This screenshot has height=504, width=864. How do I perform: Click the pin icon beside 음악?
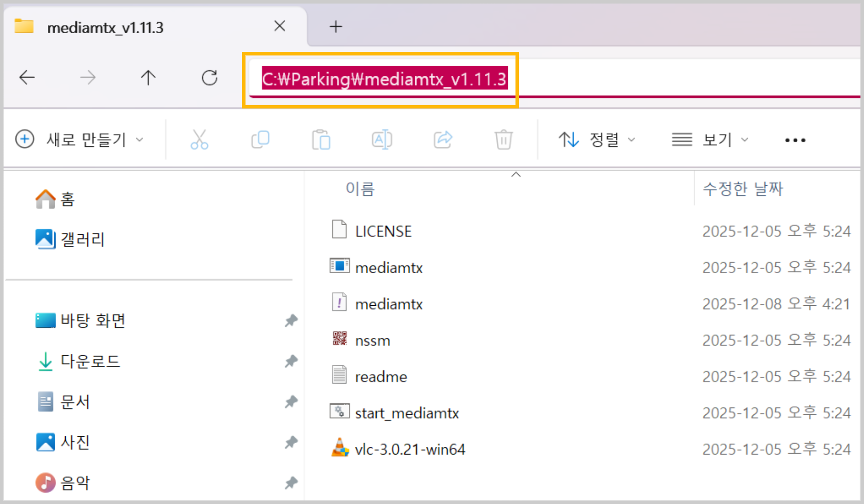tap(291, 482)
